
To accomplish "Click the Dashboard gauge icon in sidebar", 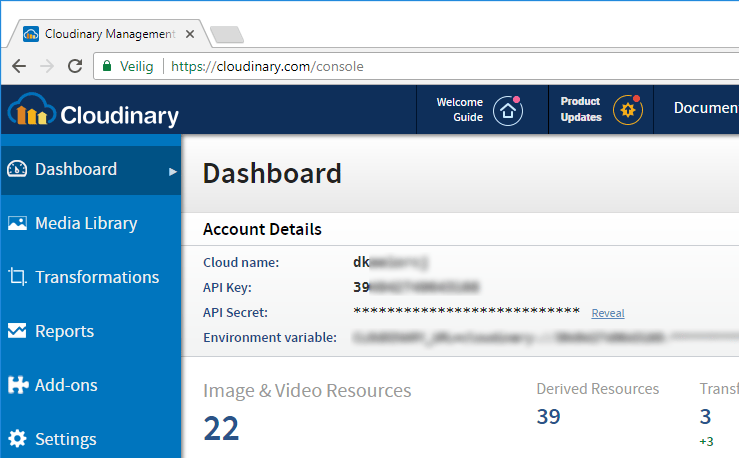I will [x=17, y=169].
